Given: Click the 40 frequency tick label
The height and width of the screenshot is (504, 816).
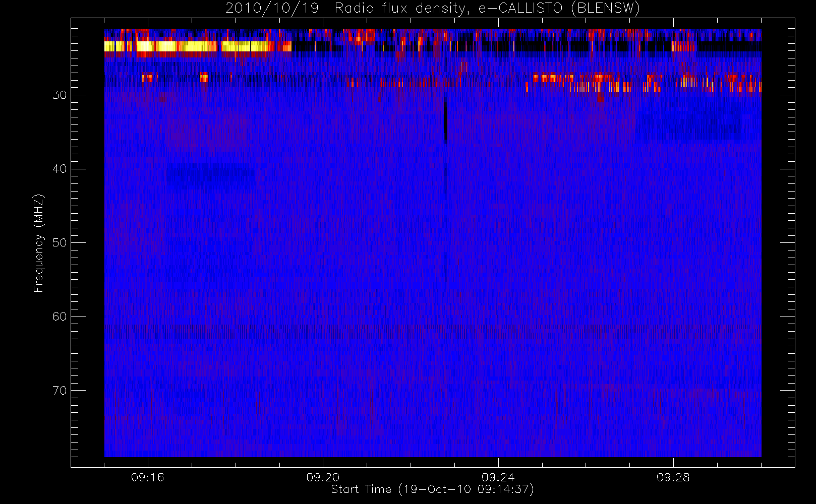Looking at the screenshot, I should point(60,169).
